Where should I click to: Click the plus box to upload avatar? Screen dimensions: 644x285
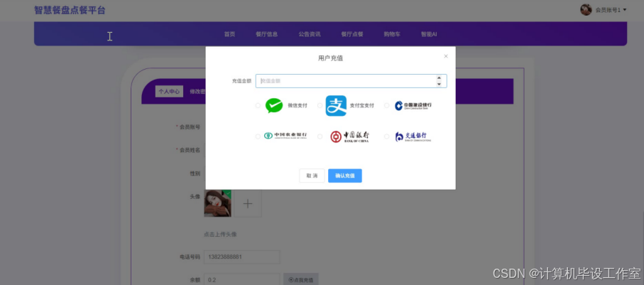(248, 203)
